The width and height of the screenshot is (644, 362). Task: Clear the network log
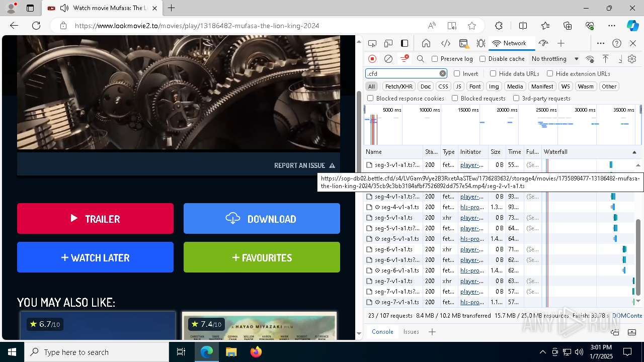pos(388,59)
